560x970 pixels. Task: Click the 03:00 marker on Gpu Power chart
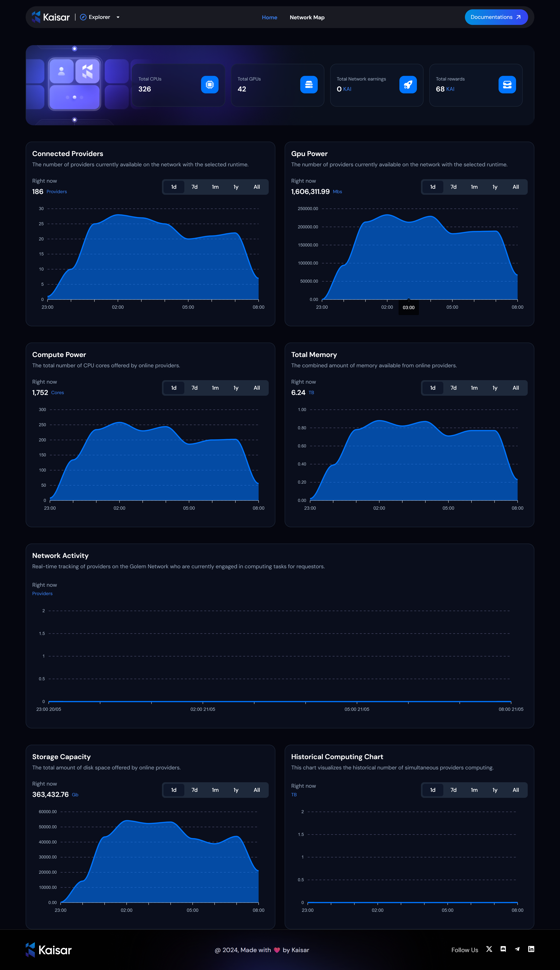coord(409,307)
